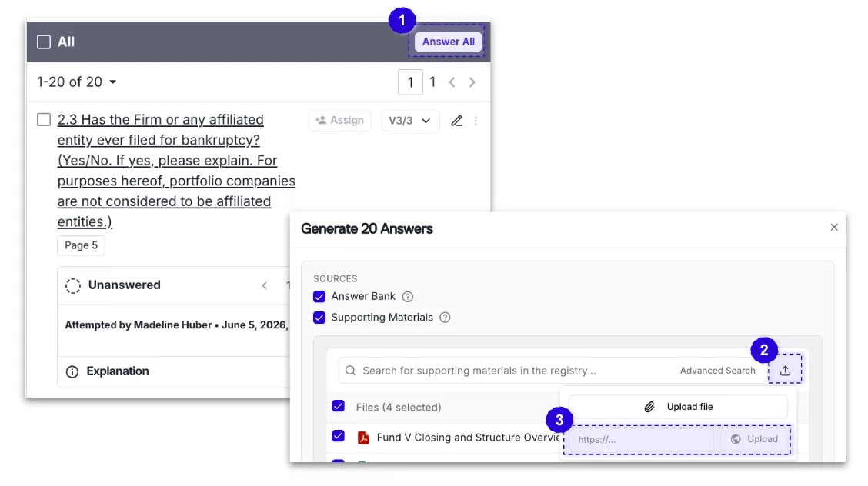
Task: Go to next page with the right chevron
Action: pyautogui.click(x=472, y=82)
